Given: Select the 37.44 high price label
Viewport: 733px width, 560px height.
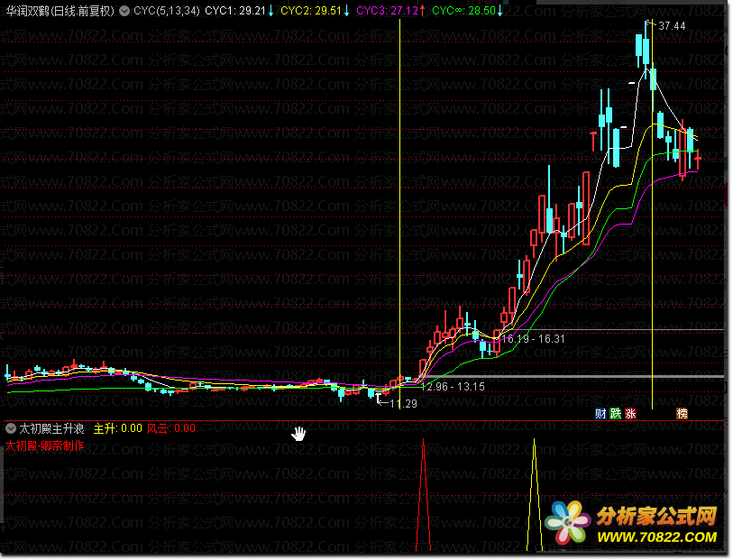Looking at the screenshot, I should tap(672, 26).
